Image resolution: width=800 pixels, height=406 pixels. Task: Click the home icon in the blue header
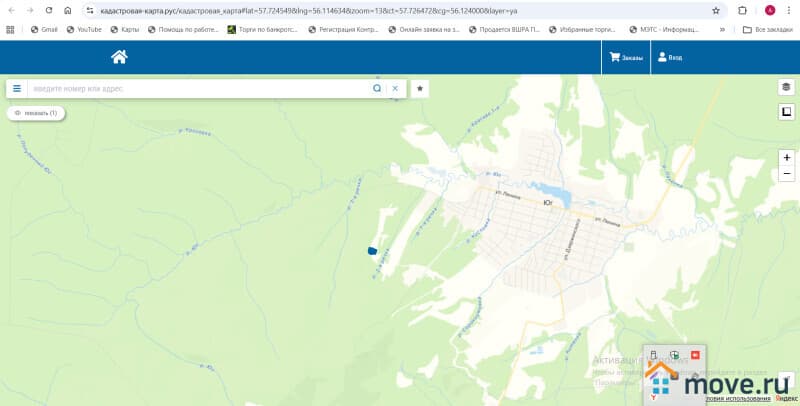119,57
